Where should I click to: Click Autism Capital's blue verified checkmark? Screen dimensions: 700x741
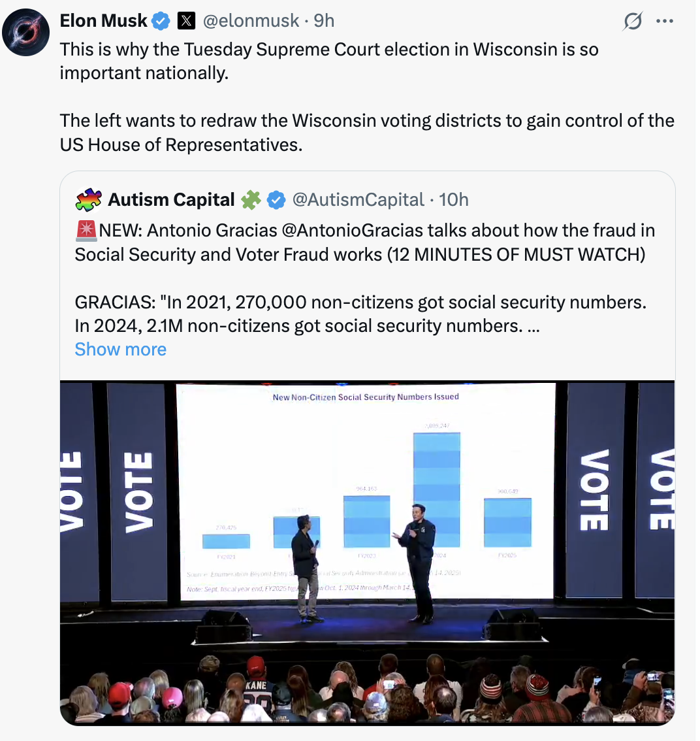click(276, 199)
